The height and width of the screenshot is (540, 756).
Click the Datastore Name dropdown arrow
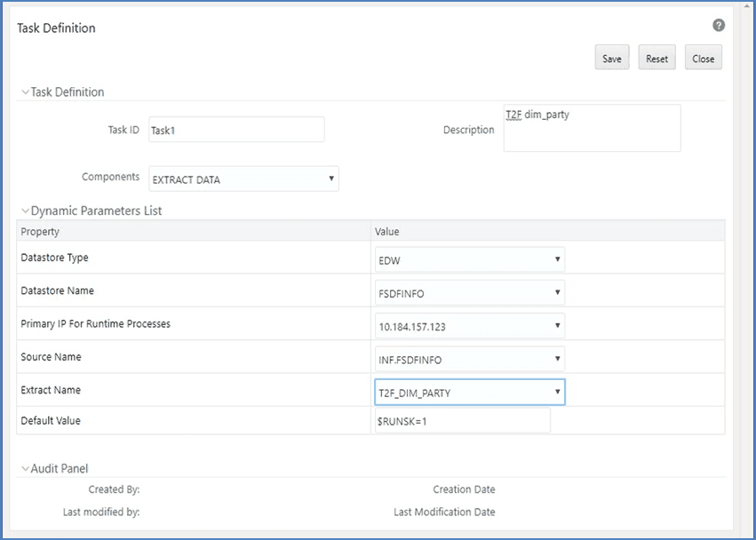(x=560, y=291)
